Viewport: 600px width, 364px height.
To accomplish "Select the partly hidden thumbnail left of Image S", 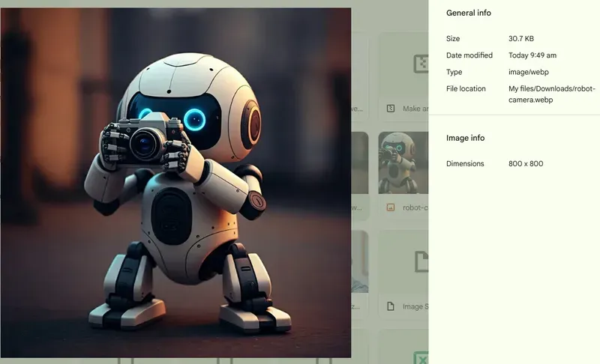I will (x=359, y=261).
